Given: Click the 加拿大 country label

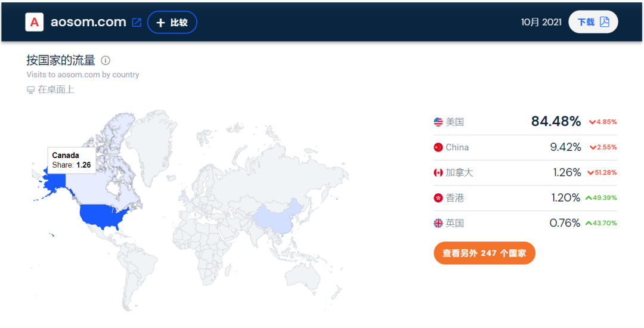Looking at the screenshot, I should [x=459, y=173].
